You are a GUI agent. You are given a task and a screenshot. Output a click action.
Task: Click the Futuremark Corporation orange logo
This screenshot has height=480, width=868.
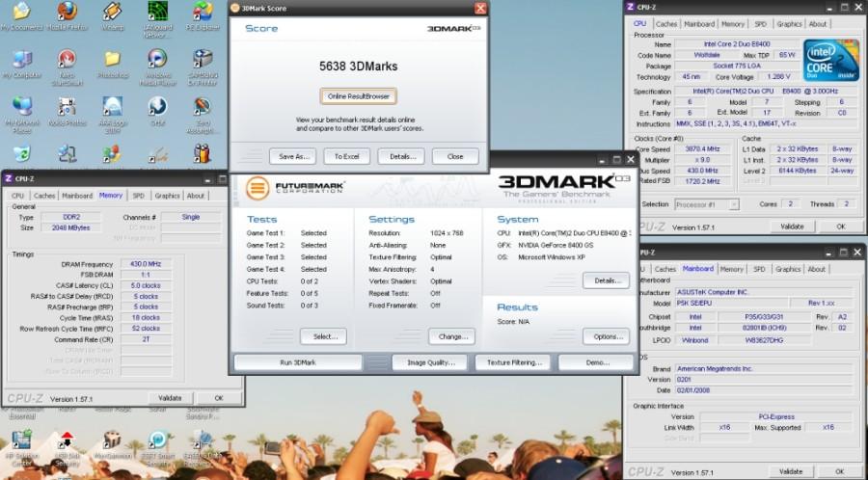tap(258, 188)
